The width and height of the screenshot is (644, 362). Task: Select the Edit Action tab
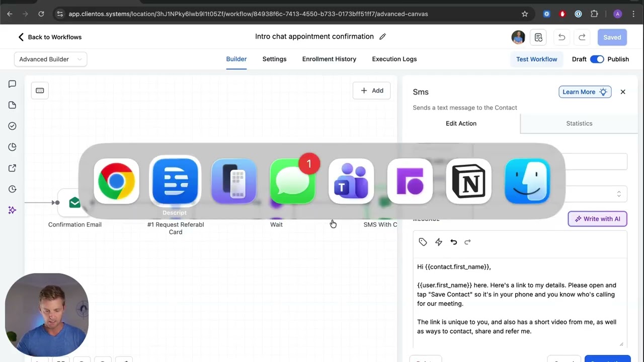[x=461, y=123]
